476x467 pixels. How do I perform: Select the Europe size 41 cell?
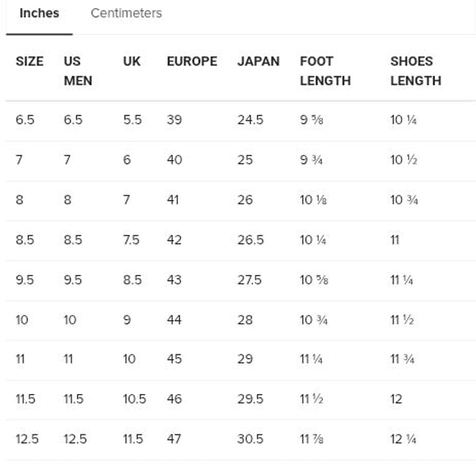point(173,200)
